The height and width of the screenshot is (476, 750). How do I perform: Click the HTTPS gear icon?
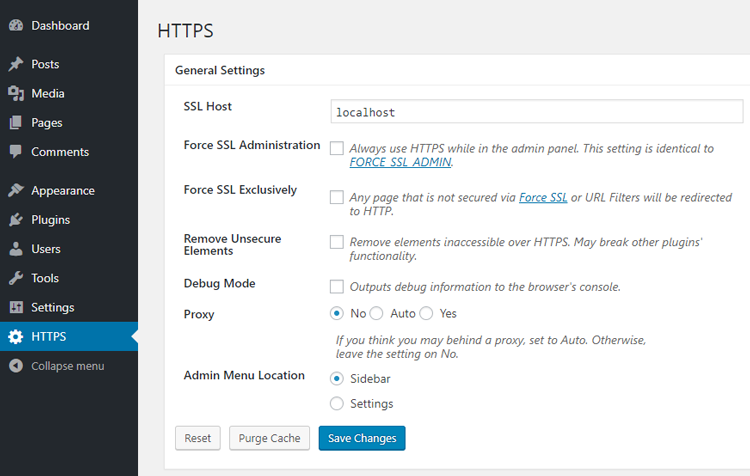pyautogui.click(x=16, y=336)
